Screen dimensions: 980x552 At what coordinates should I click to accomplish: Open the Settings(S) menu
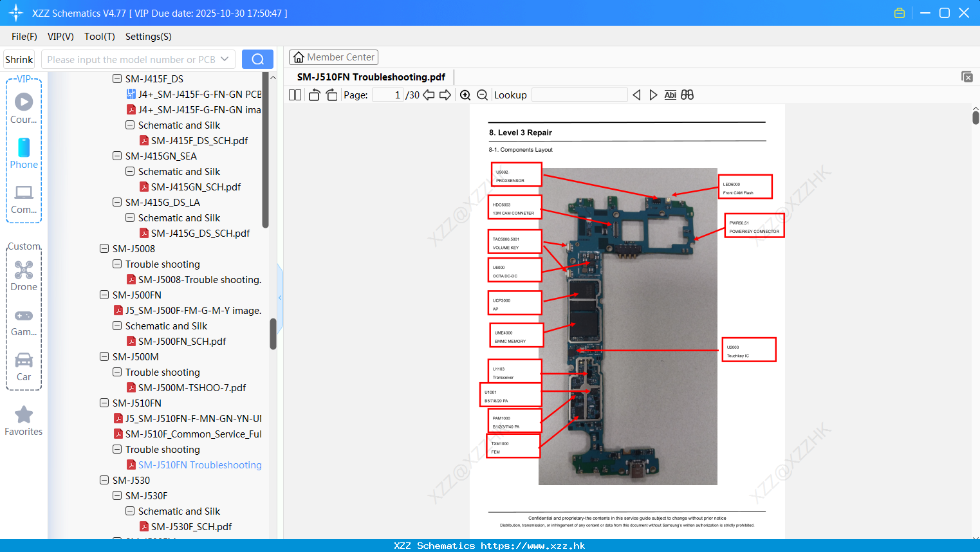[x=149, y=37]
